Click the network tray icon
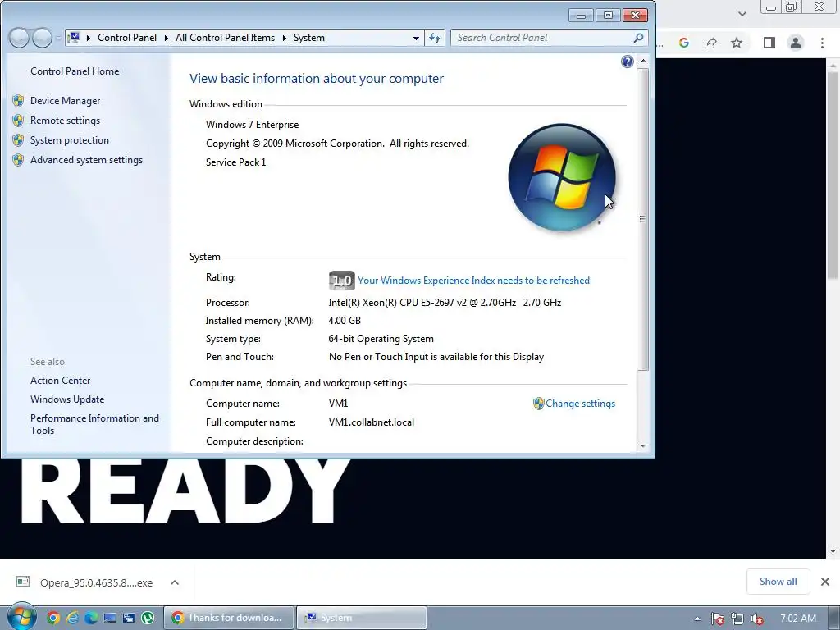Image resolution: width=840 pixels, height=630 pixels. point(737,619)
